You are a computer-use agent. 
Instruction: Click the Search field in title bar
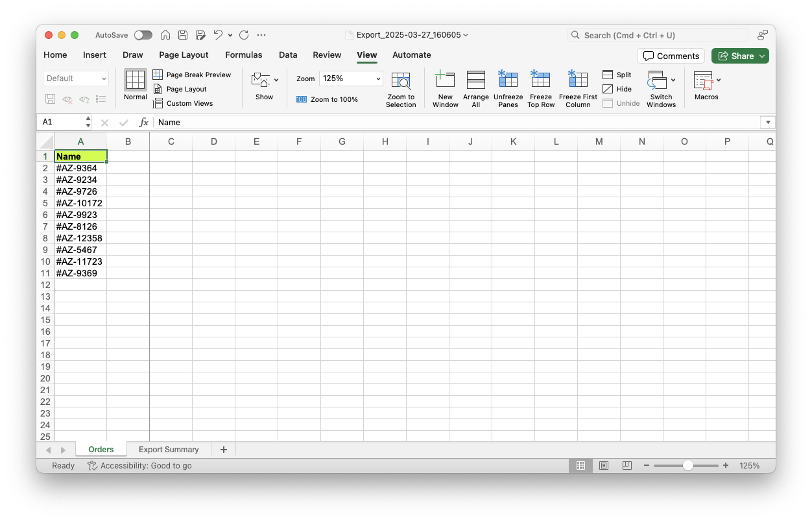(658, 35)
